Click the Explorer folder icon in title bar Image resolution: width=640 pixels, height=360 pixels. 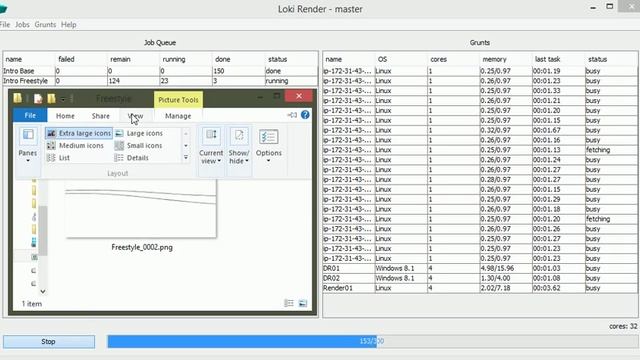[x=18, y=98]
